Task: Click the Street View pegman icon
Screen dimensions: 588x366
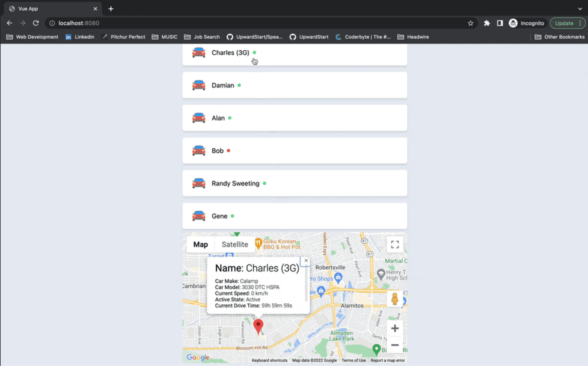Action: coord(394,299)
